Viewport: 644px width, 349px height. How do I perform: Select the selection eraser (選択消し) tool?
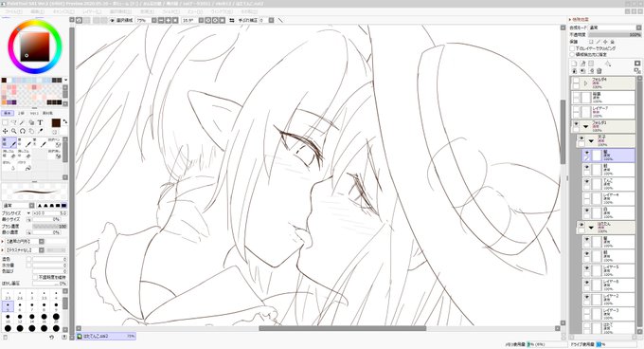pyautogui.click(x=55, y=154)
